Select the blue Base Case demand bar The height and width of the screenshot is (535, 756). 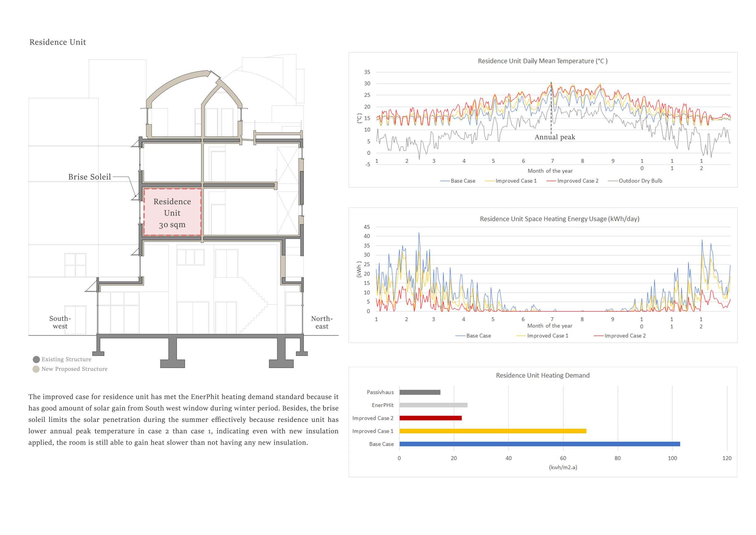pos(539,444)
